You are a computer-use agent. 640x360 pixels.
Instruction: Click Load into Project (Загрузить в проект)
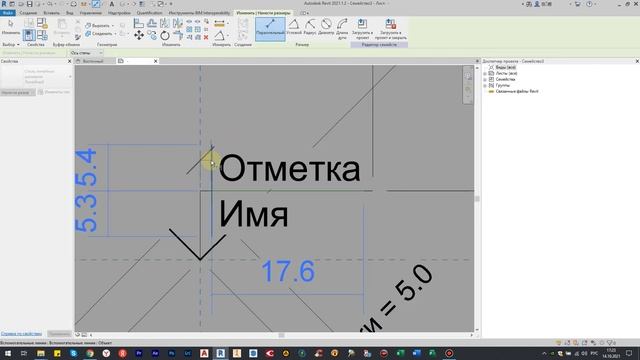(362, 29)
